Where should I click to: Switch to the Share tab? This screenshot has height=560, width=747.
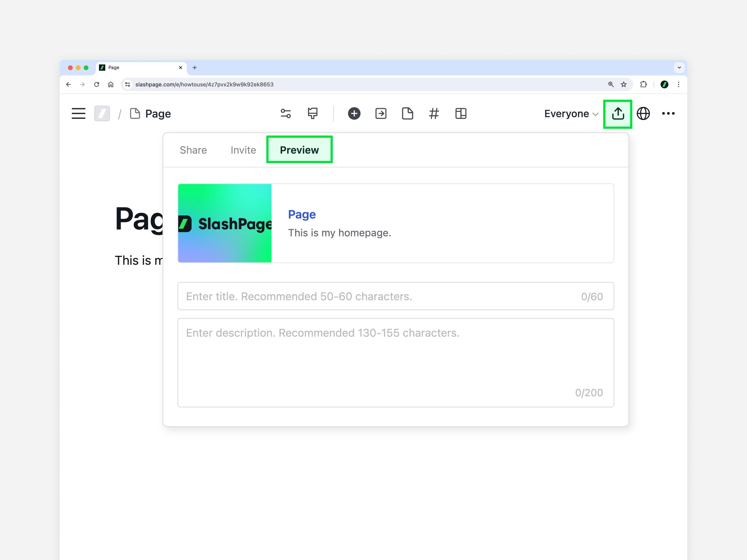(193, 150)
